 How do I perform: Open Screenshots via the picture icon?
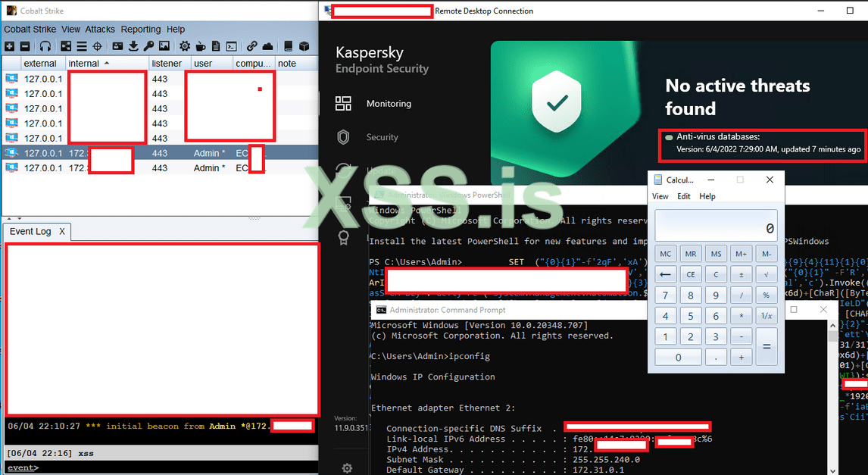pos(164,46)
